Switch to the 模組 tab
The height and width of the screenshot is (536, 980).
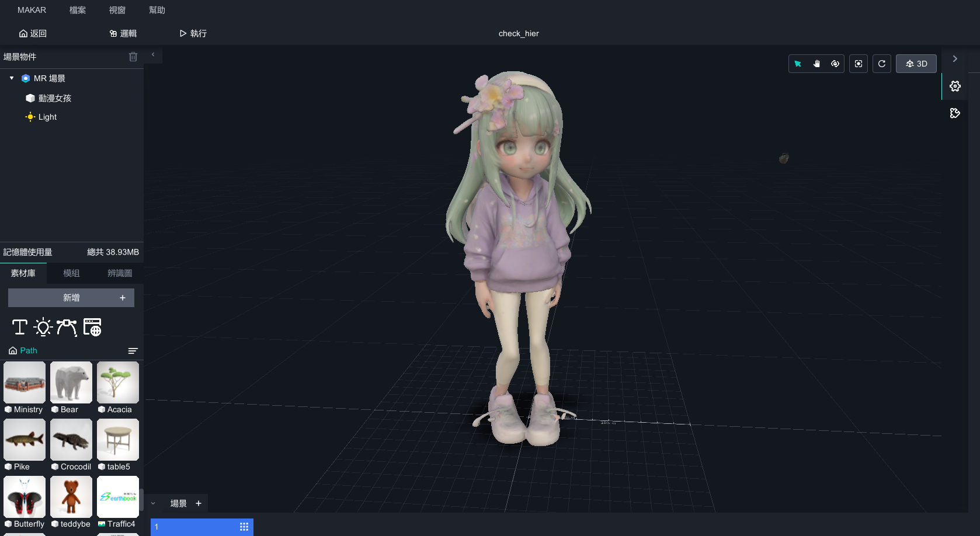pyautogui.click(x=71, y=273)
